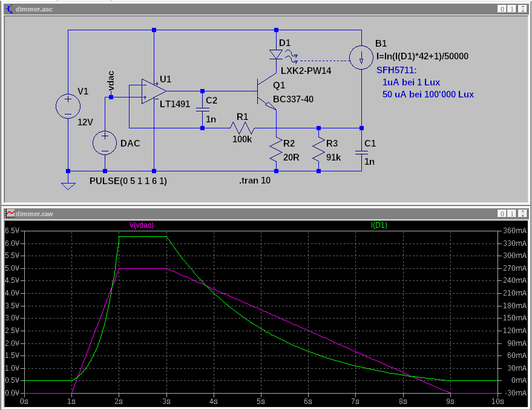The height and width of the screenshot is (410, 532).
Task: Click the magenta V(vdac) curve plateau
Action: tap(142, 268)
